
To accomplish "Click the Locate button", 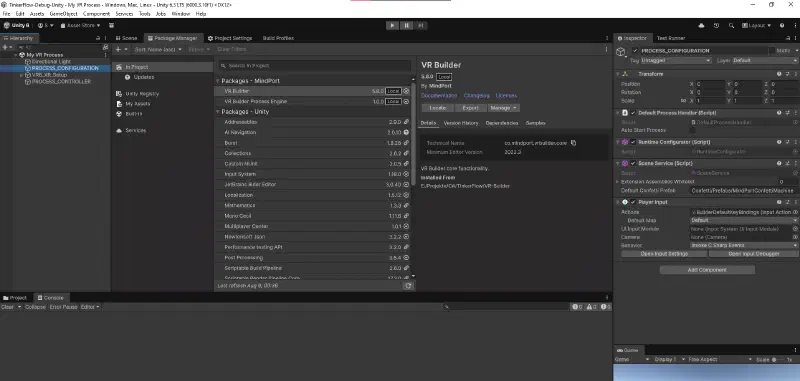I will pyautogui.click(x=438, y=108).
